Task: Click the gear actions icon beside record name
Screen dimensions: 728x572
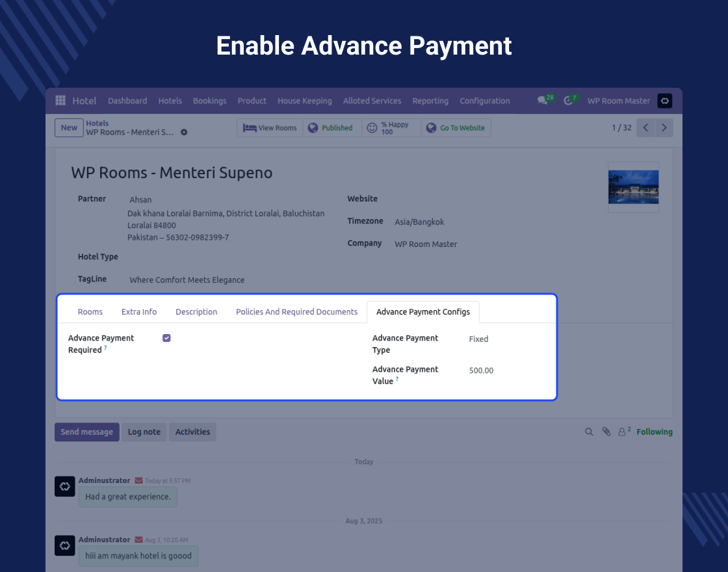Action: click(x=184, y=133)
